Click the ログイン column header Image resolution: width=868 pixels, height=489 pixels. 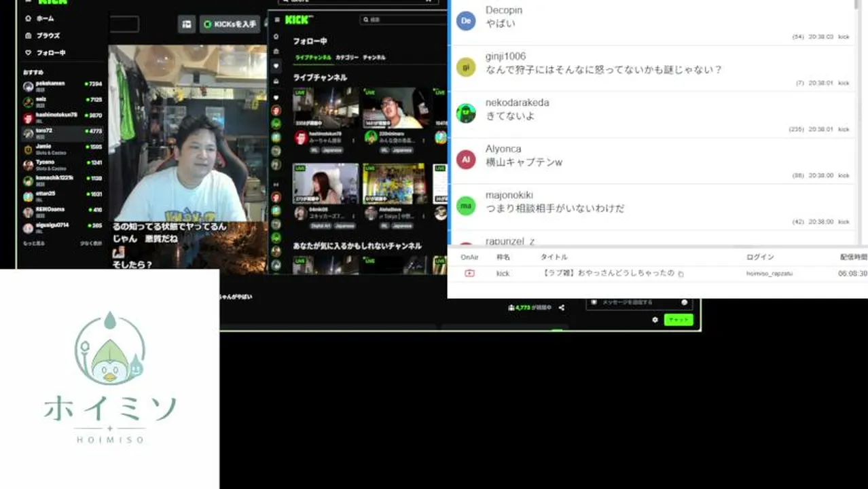760,257
